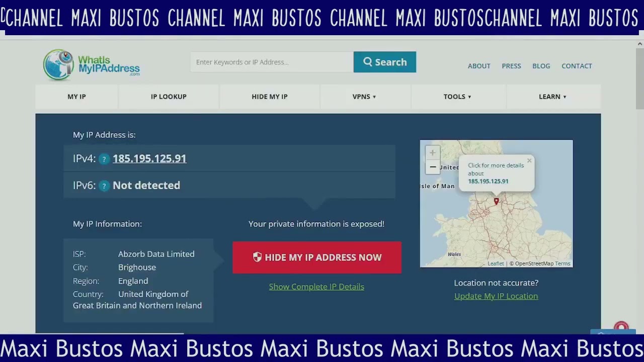
Task: Close the map popup
Action: pos(529,161)
